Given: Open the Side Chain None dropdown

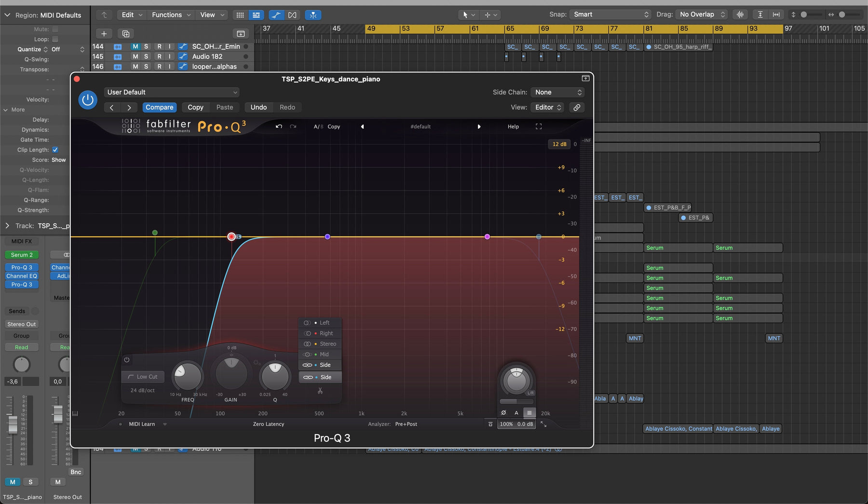Looking at the screenshot, I should (x=558, y=92).
